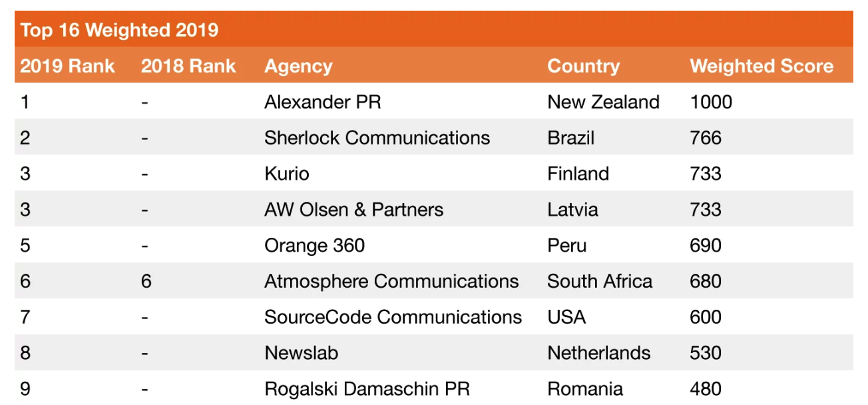Select the Agency column header
This screenshot has width=868, height=405.
[x=298, y=67]
